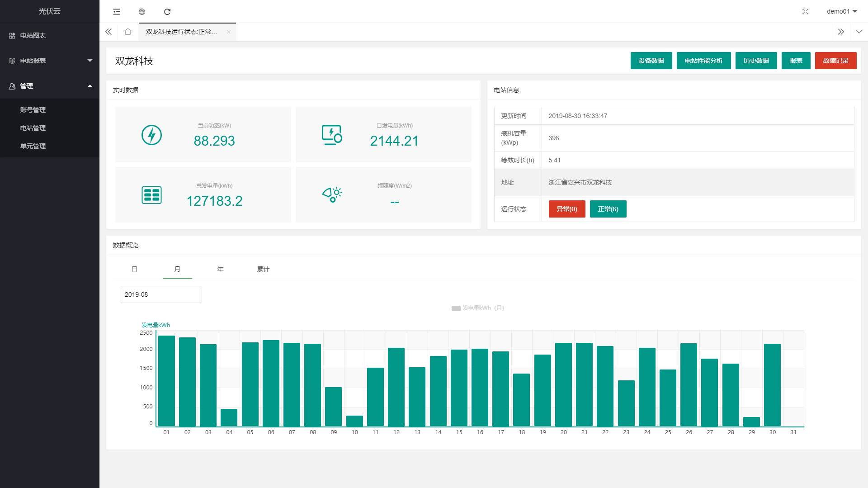The image size is (868, 488).
Task: Enter fullscreen with the expand icon
Action: pos(805,12)
